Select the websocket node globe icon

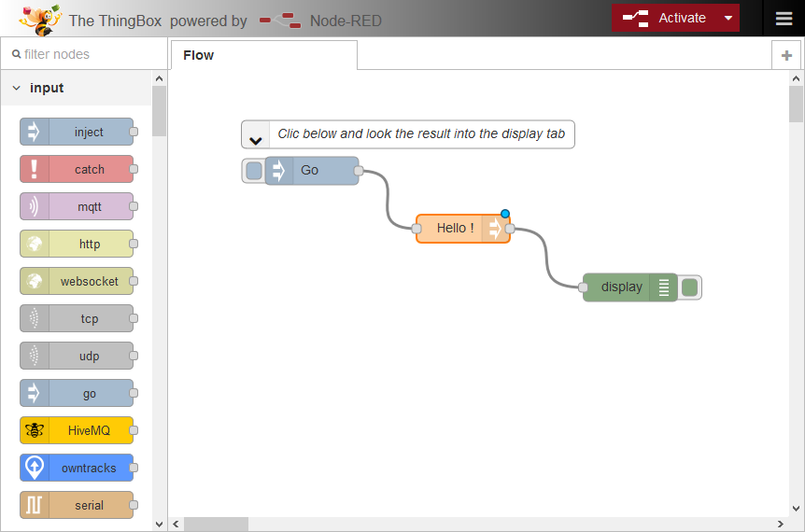pyautogui.click(x=35, y=281)
